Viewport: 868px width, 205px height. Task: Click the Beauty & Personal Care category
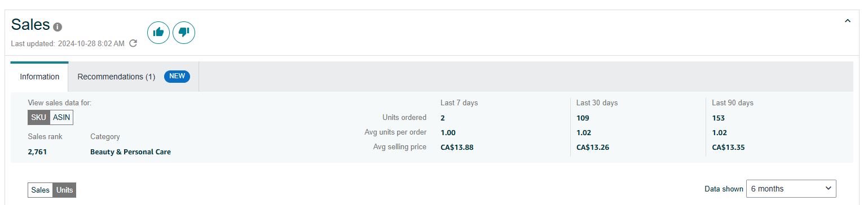point(130,152)
